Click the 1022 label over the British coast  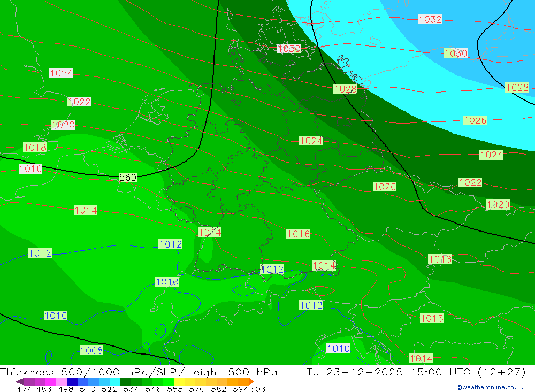pos(79,102)
